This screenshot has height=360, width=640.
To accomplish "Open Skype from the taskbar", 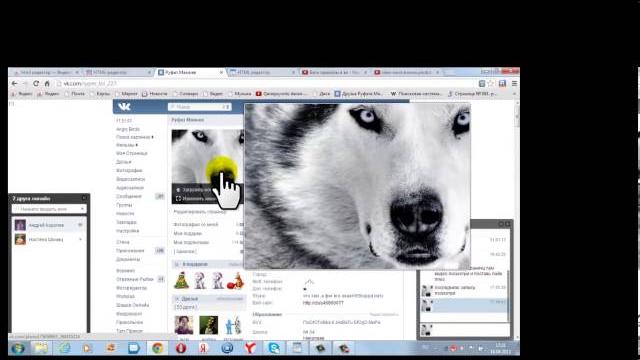I will coord(274,348).
